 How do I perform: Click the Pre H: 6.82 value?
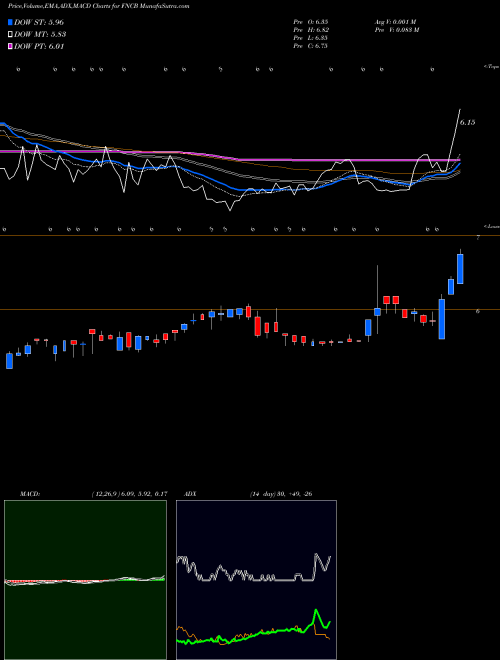point(311,30)
